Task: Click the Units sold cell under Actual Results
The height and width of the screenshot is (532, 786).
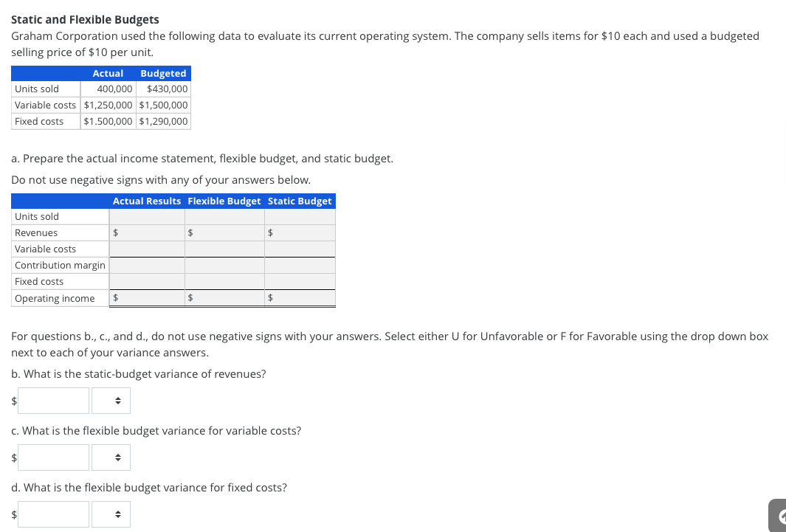Action: point(146,215)
